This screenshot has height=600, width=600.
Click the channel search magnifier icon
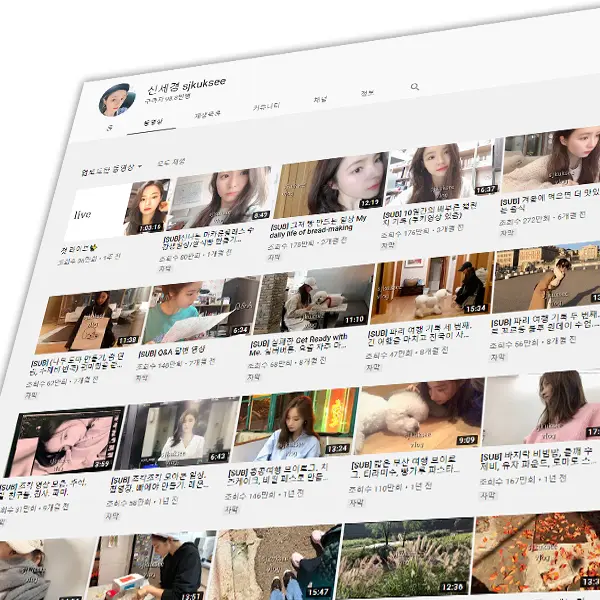414,87
